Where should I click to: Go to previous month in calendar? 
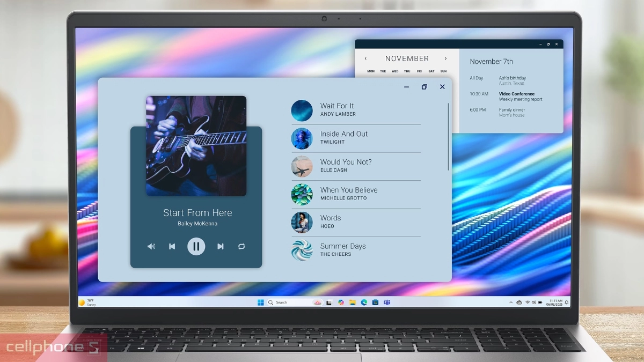click(x=366, y=58)
